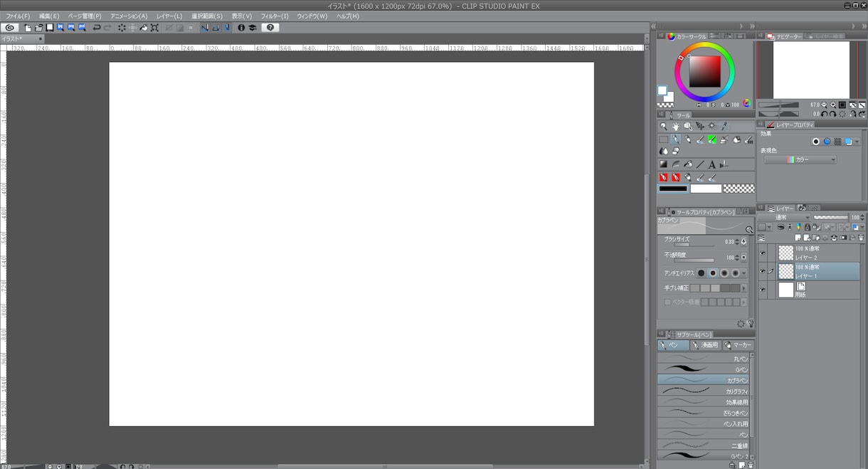
Task: Expand the 手ブレ補正 stabilization arrow
Action: pos(744,288)
